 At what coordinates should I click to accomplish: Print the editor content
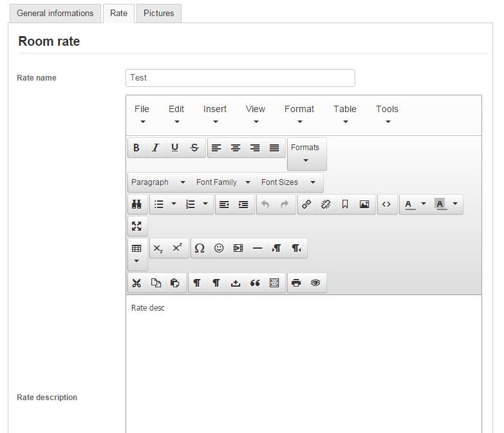[x=296, y=283]
